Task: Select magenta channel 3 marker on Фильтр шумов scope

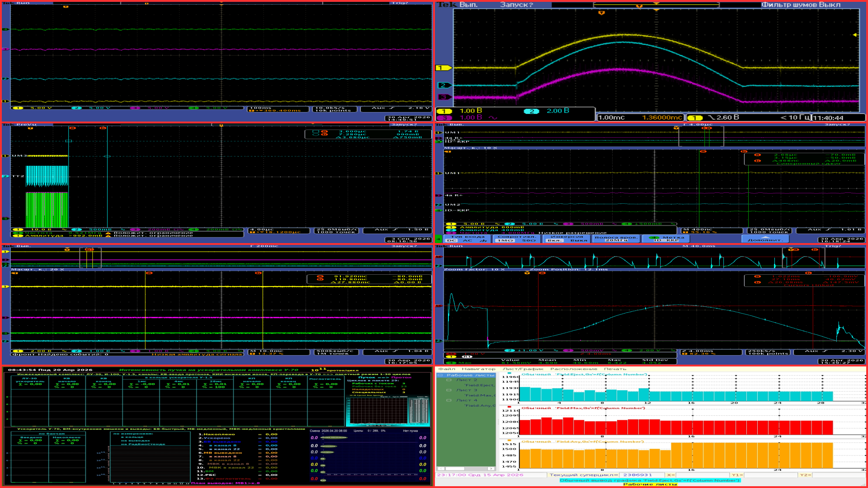Action: 444,97
